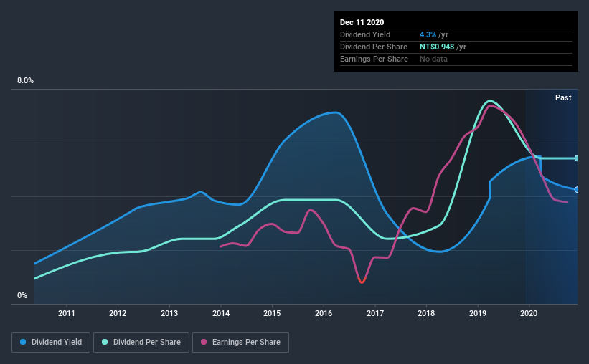Click the No data earnings value
Image resolution: width=589 pixels, height=364 pixels.
tap(433, 59)
